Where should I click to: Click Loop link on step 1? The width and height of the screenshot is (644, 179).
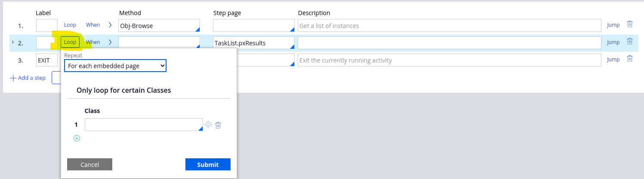tap(70, 25)
